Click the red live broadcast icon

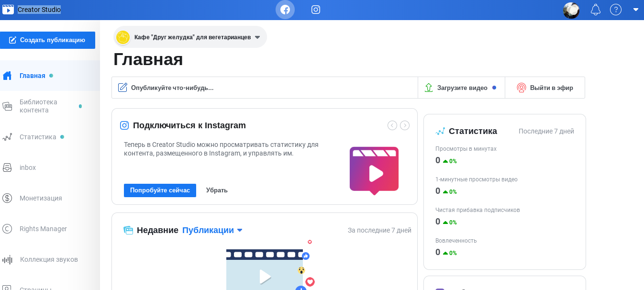[x=522, y=88]
